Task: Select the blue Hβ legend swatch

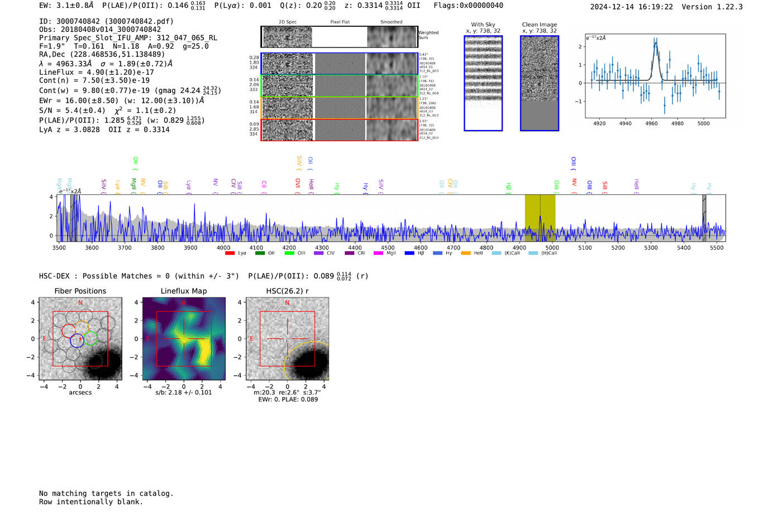Action: click(x=409, y=253)
